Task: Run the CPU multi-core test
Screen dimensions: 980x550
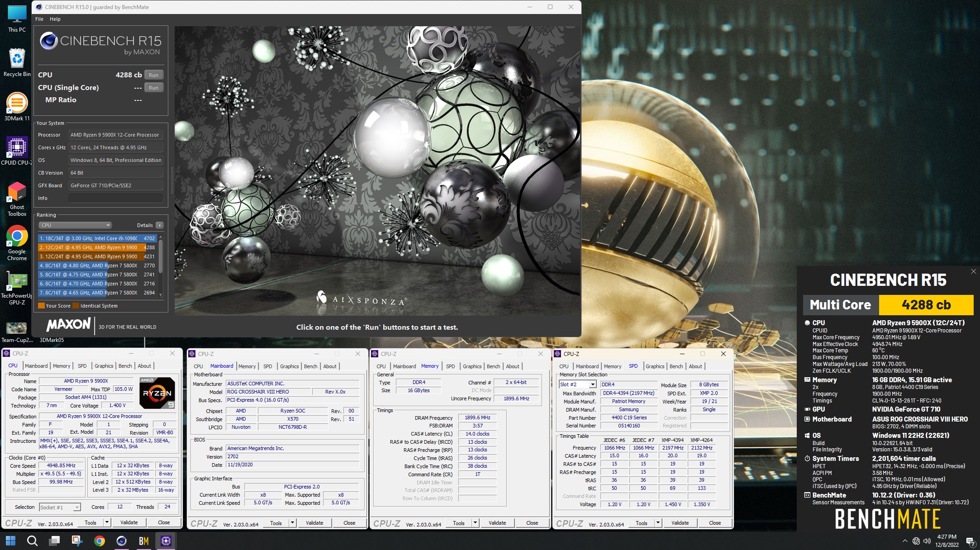Action: pos(153,75)
